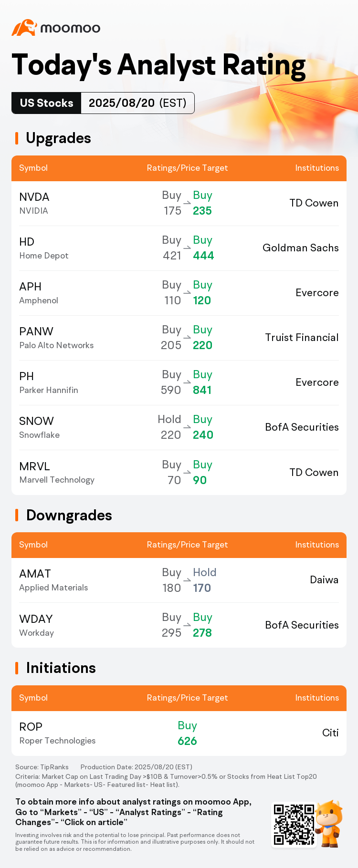Click the moomoo bull logo icon
358x868 pixels.
(24, 28)
